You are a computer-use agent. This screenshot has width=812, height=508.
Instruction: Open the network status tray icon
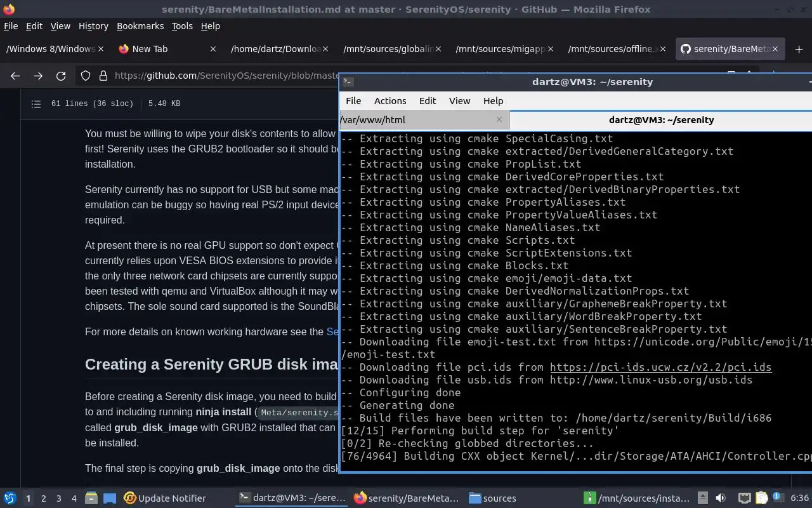click(x=744, y=498)
